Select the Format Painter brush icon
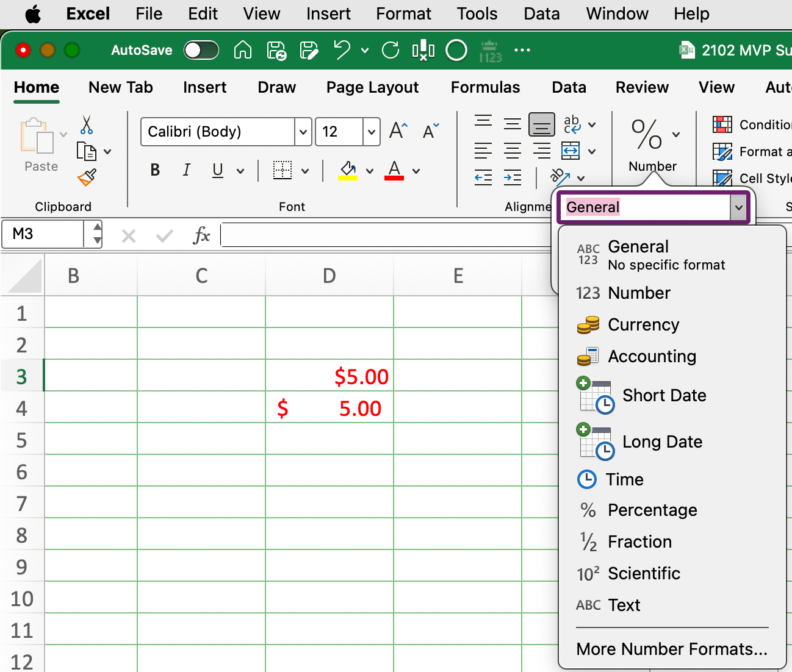 pos(87,177)
